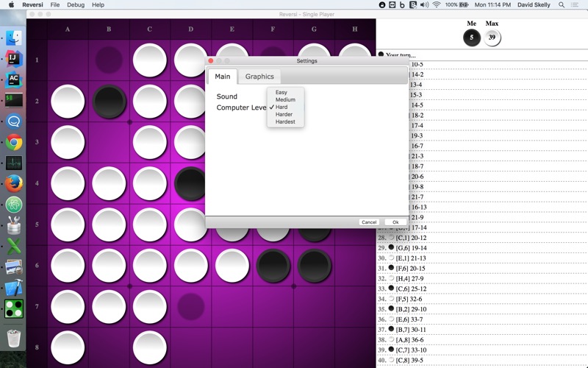
Task: Open the Debug menu
Action: [76, 4]
